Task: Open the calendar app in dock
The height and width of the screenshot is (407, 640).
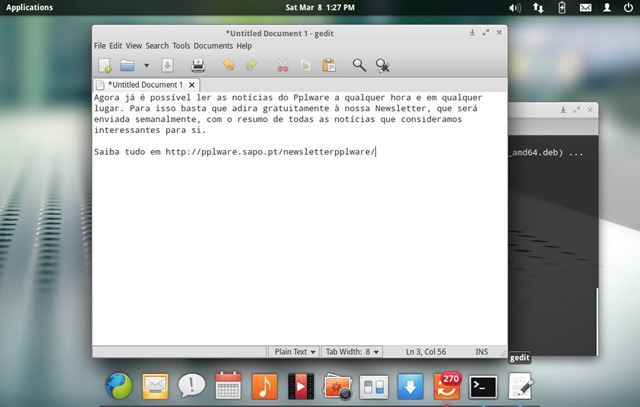Action: click(x=228, y=385)
